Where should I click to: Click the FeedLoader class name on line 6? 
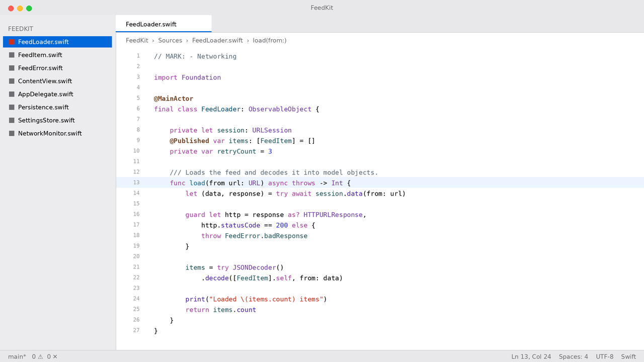221,109
